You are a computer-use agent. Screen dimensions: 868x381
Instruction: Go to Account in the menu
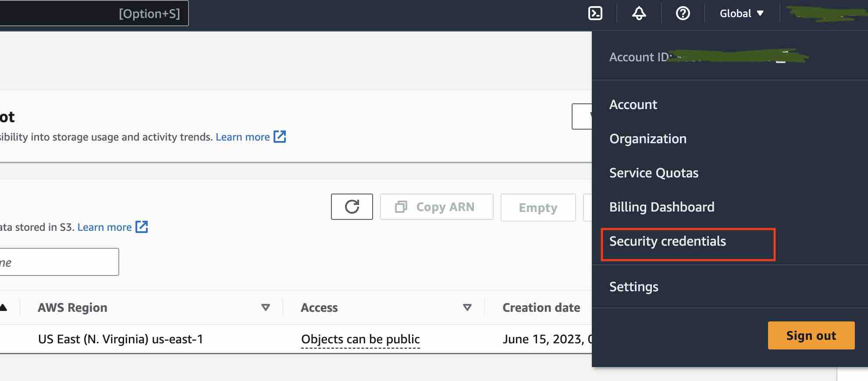click(633, 105)
